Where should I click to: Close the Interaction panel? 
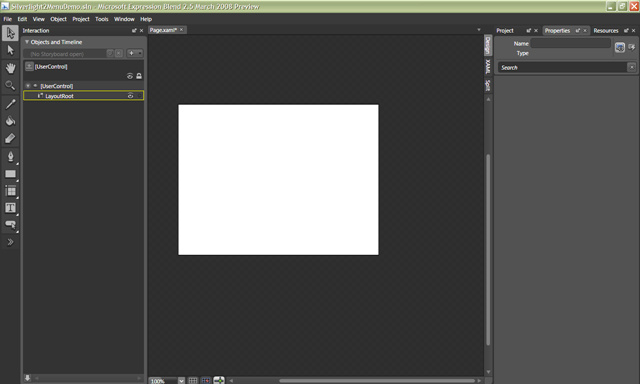click(142, 31)
